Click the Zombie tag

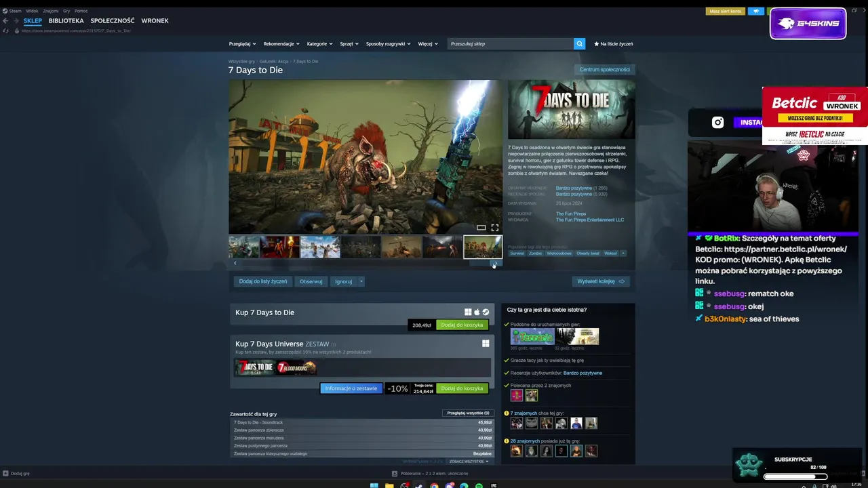pos(536,253)
